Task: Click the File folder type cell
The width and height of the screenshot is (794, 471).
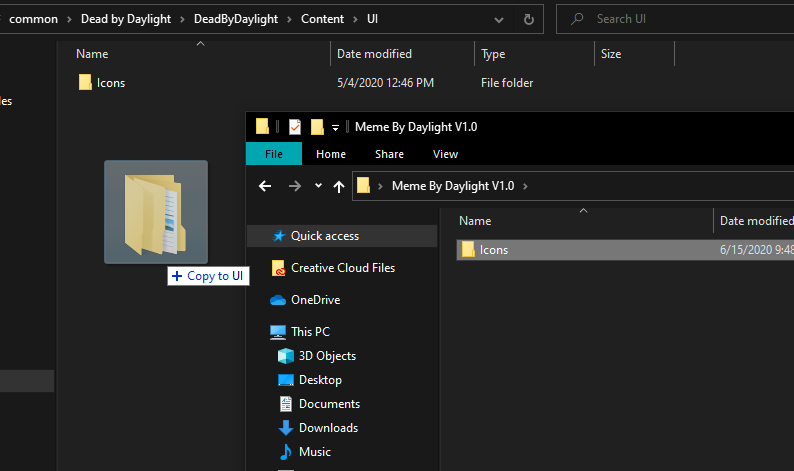Action: point(507,83)
